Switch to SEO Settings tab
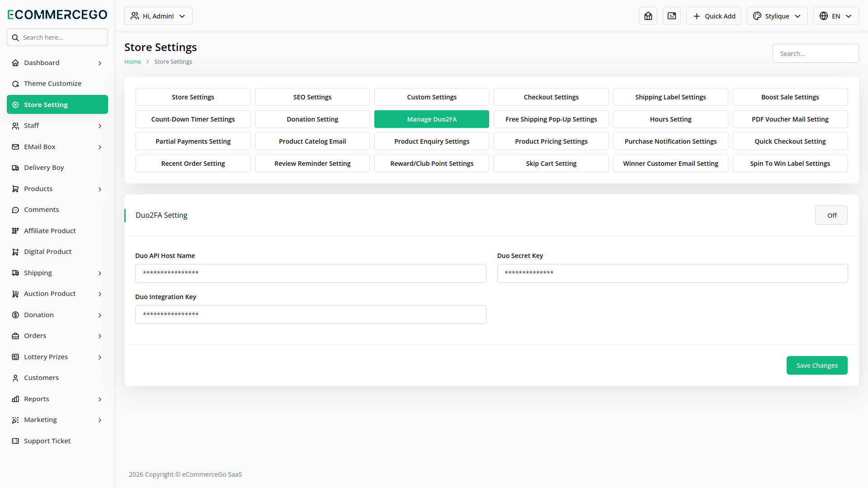This screenshot has width=868, height=488. [312, 97]
